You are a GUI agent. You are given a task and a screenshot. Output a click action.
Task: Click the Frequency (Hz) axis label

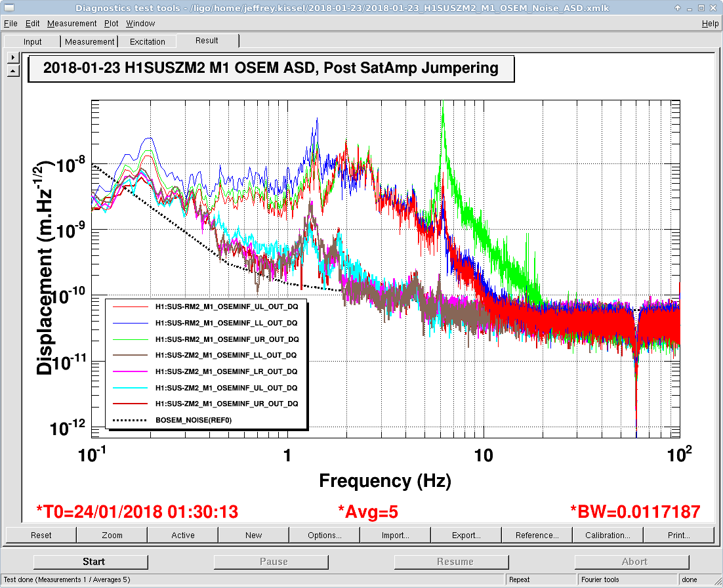[x=385, y=480]
